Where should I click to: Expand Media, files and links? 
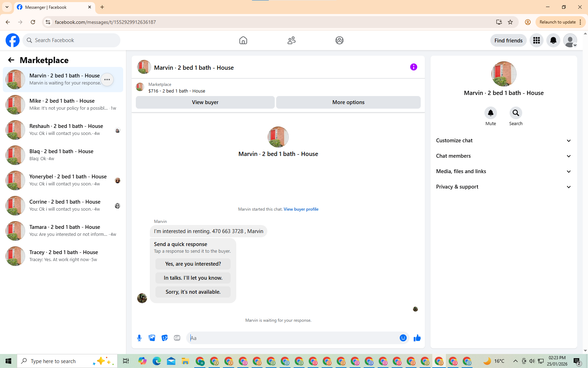tap(504, 171)
